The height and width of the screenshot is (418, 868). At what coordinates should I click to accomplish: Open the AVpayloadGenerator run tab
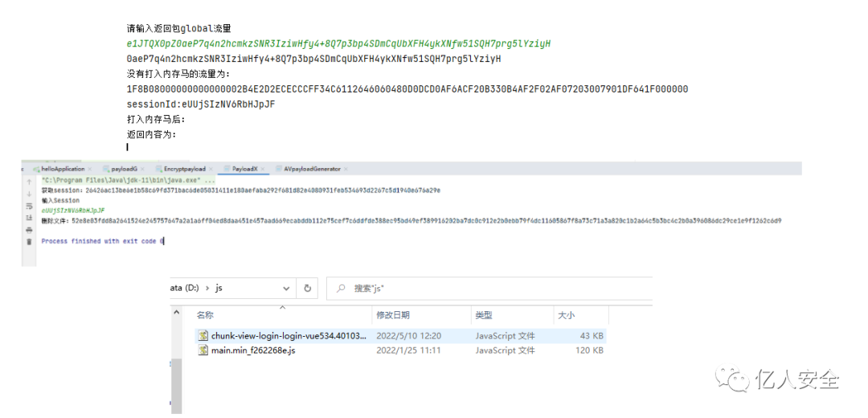[x=312, y=169]
